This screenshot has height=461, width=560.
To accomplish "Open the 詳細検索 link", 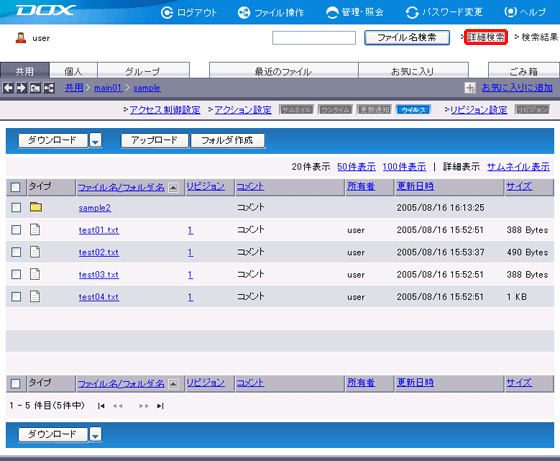I will point(486,37).
